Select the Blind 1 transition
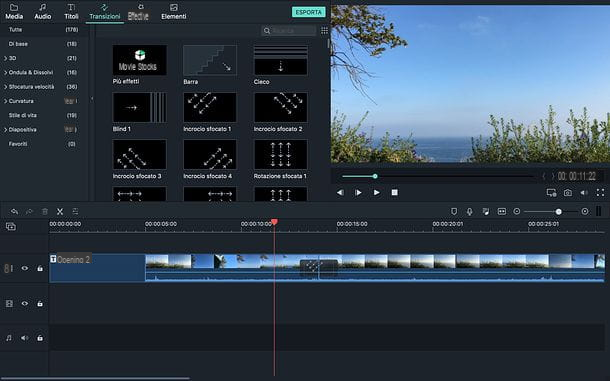The image size is (610, 381). (140, 107)
